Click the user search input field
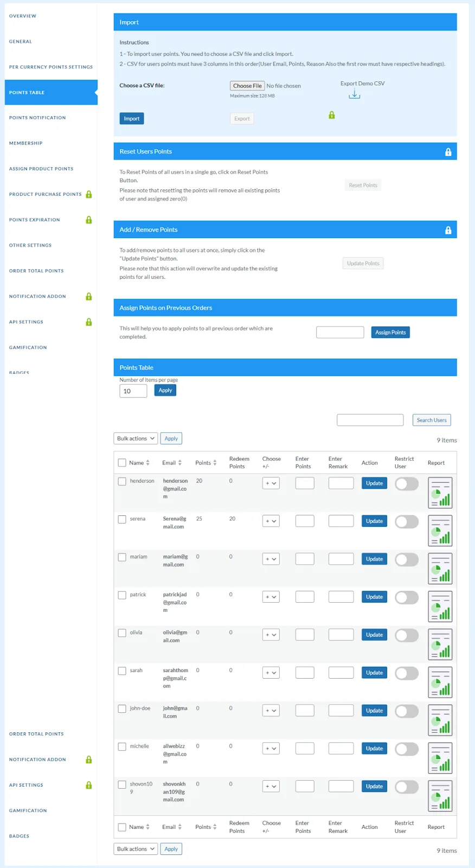 (x=370, y=420)
